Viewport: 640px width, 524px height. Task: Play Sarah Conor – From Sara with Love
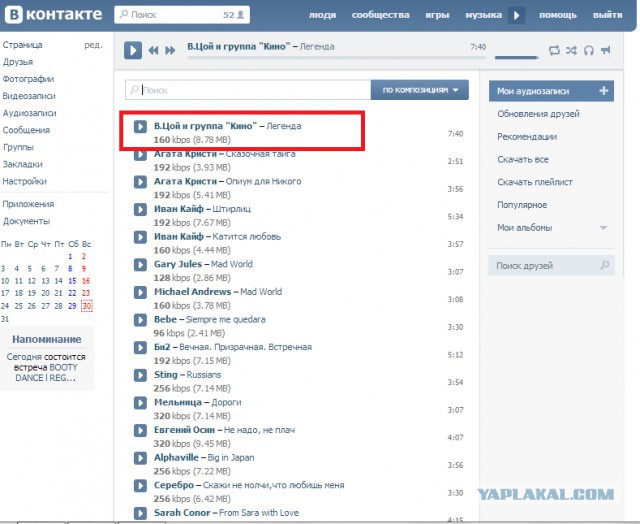tap(140, 513)
